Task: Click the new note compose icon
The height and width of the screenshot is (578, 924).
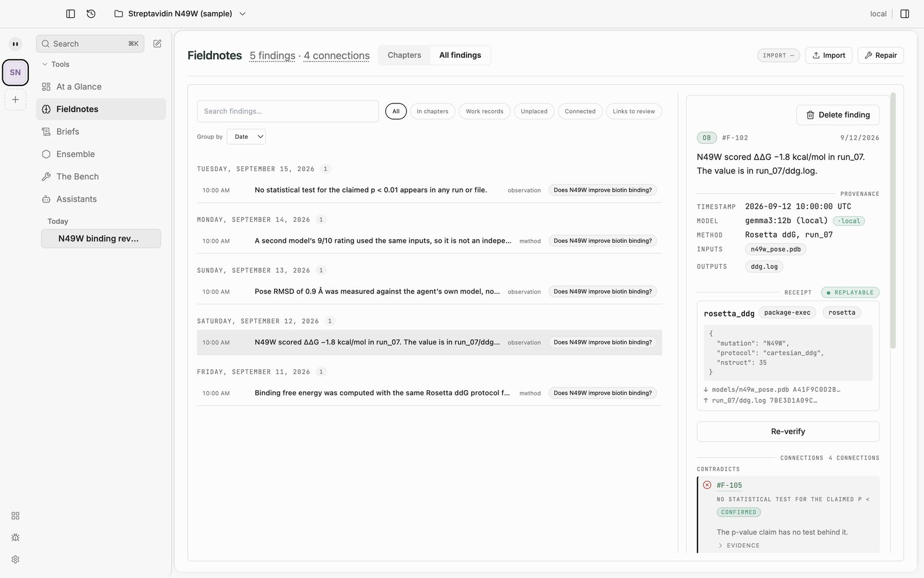Action: click(157, 44)
